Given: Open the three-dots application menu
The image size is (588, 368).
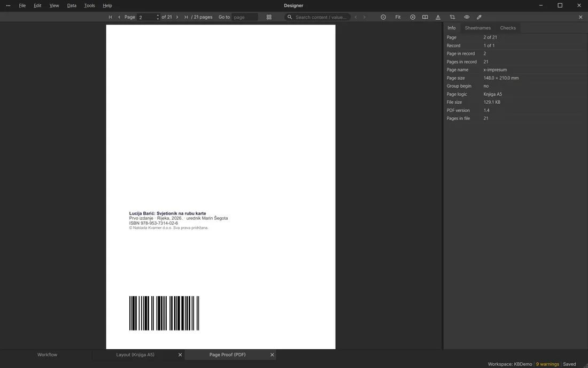Looking at the screenshot, I should coord(8,6).
